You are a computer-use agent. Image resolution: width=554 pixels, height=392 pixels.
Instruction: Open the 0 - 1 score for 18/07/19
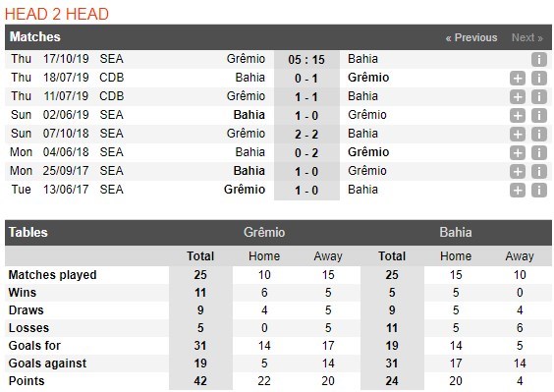306,79
